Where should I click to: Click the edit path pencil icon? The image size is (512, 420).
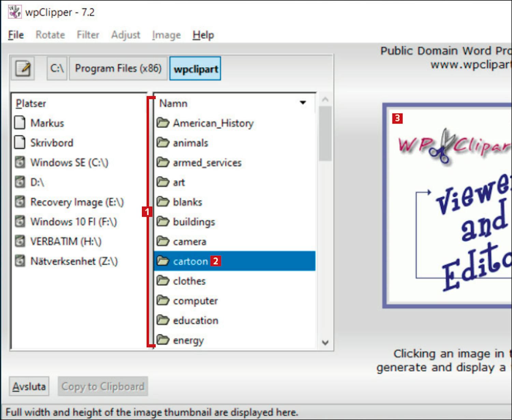click(23, 69)
